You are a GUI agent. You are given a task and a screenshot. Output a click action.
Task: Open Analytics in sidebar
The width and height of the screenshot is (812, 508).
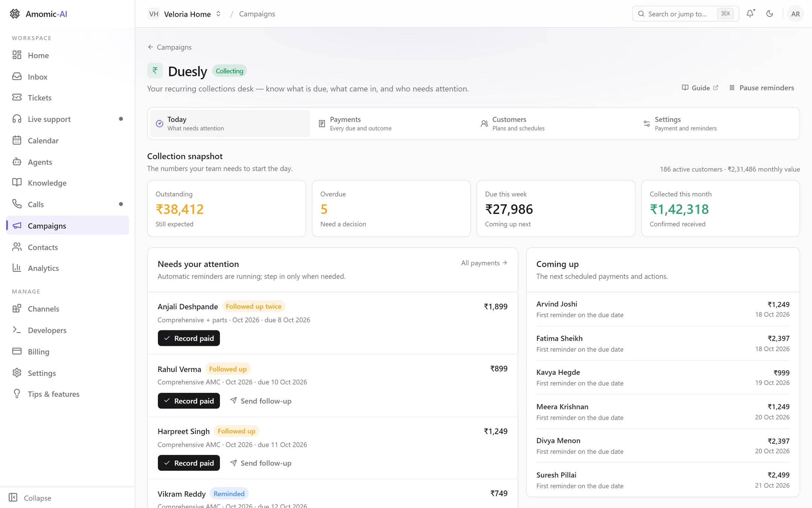tap(68, 268)
